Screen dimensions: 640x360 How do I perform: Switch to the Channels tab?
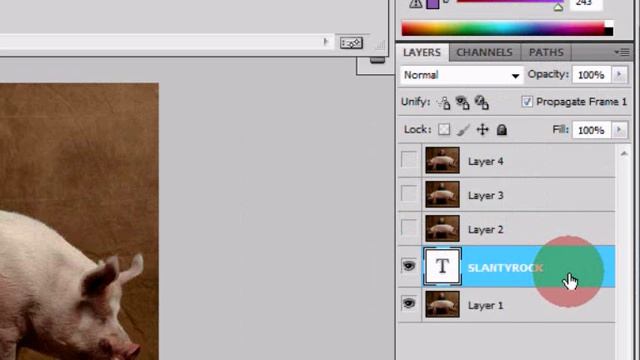[x=484, y=52]
